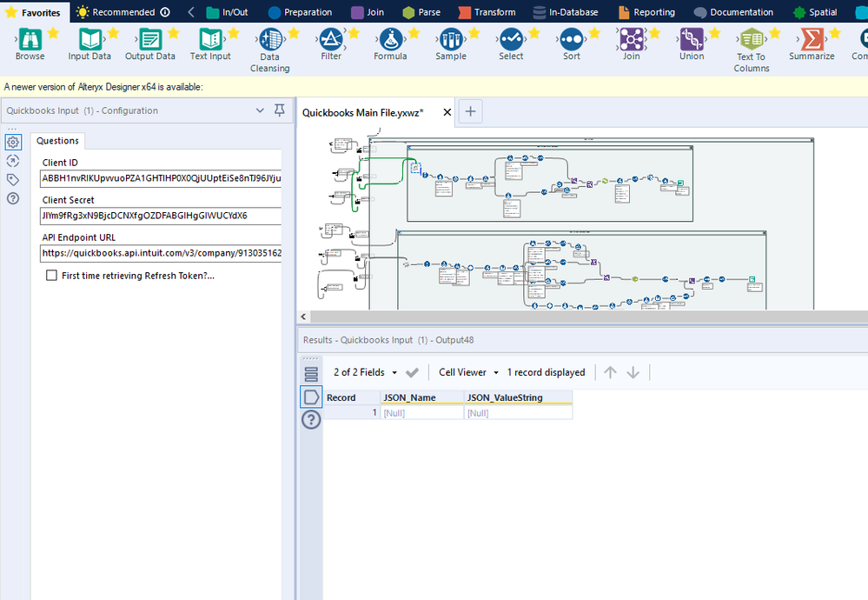
Task: Click the Client Secret input field
Action: pos(161,216)
